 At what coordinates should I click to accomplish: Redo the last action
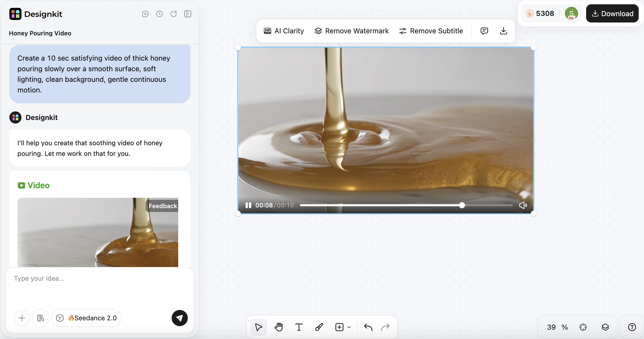click(385, 327)
